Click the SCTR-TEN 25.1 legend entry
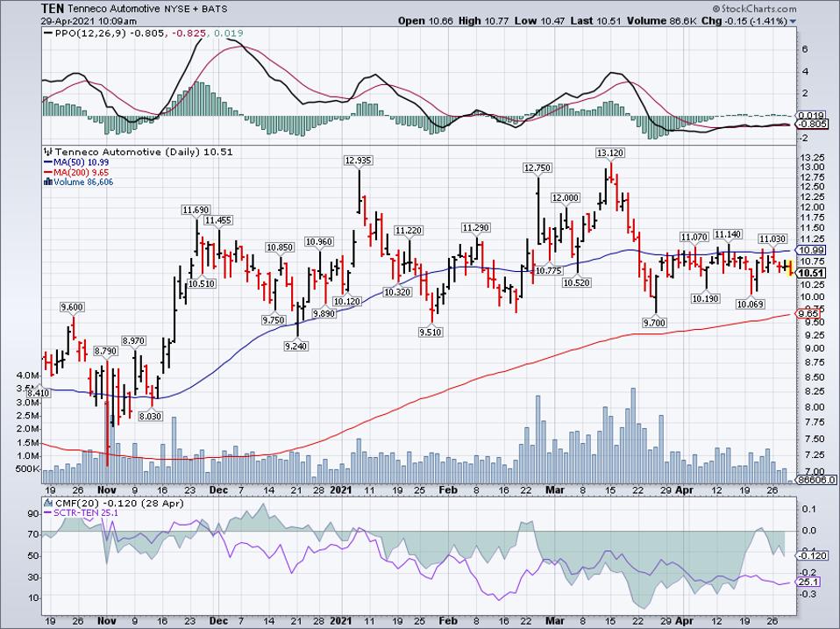The width and height of the screenshot is (840, 629). point(81,513)
